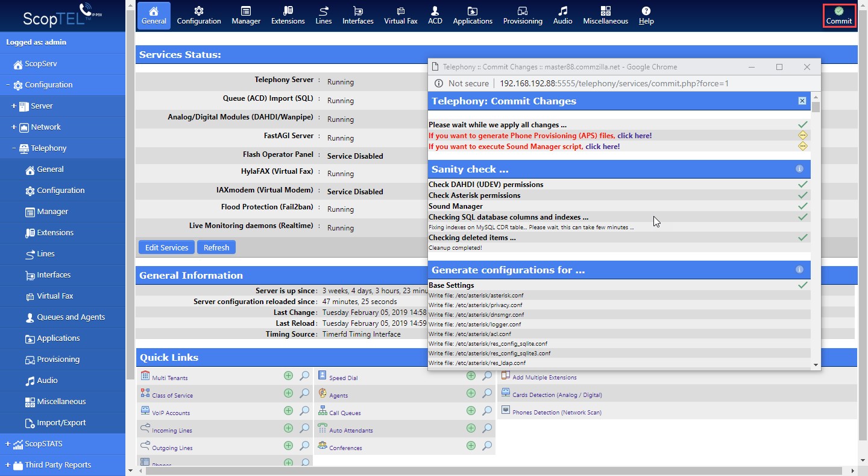
Task: Open Help in the top toolbar
Action: click(646, 16)
